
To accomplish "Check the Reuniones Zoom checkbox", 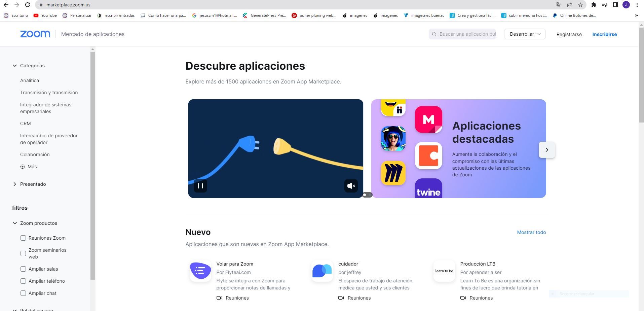I will [x=23, y=238].
